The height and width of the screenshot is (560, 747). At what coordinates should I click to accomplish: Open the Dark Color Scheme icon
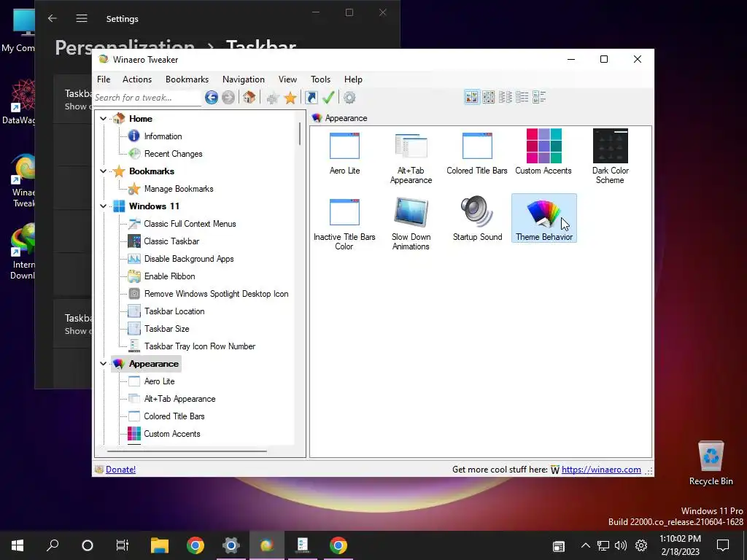pos(611,157)
